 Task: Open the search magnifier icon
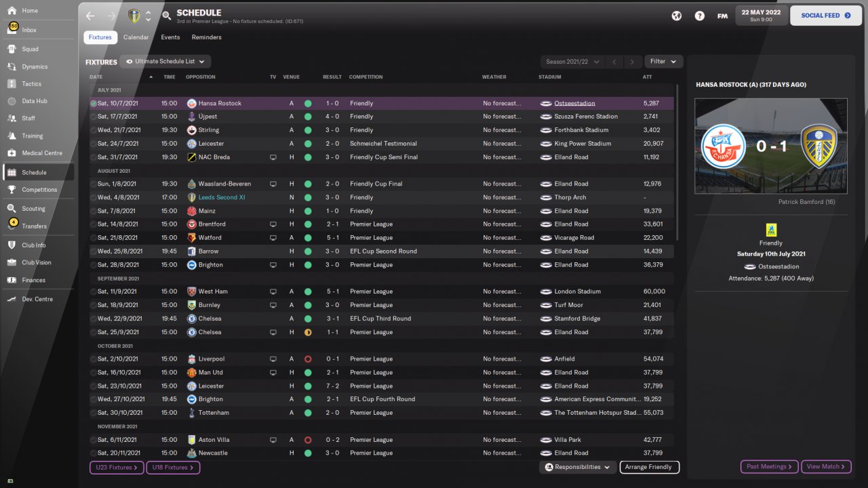click(x=167, y=16)
